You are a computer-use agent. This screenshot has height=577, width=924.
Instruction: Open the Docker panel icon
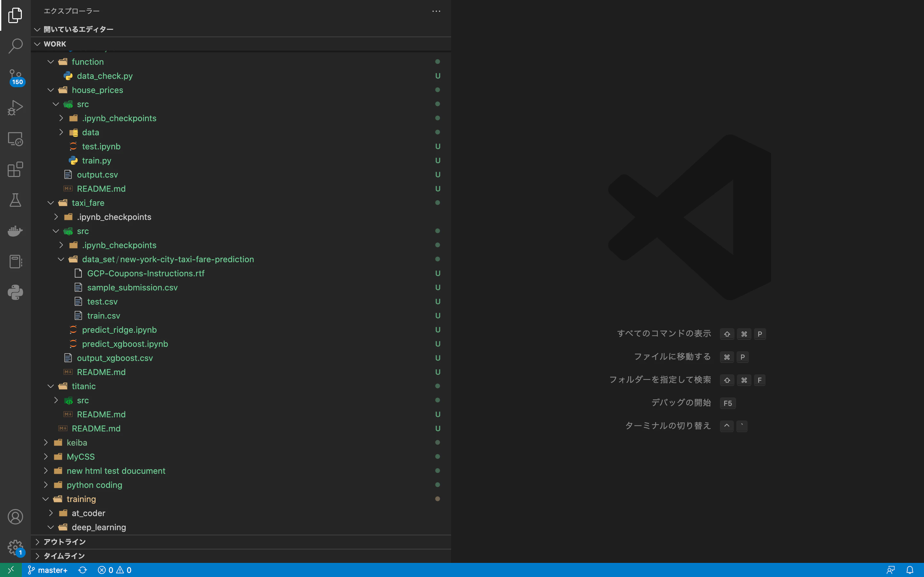15,231
